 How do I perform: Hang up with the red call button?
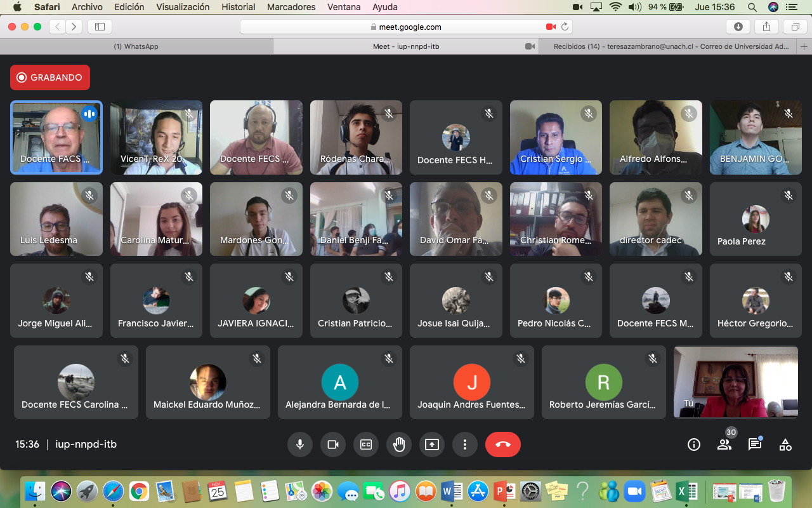pyautogui.click(x=502, y=444)
